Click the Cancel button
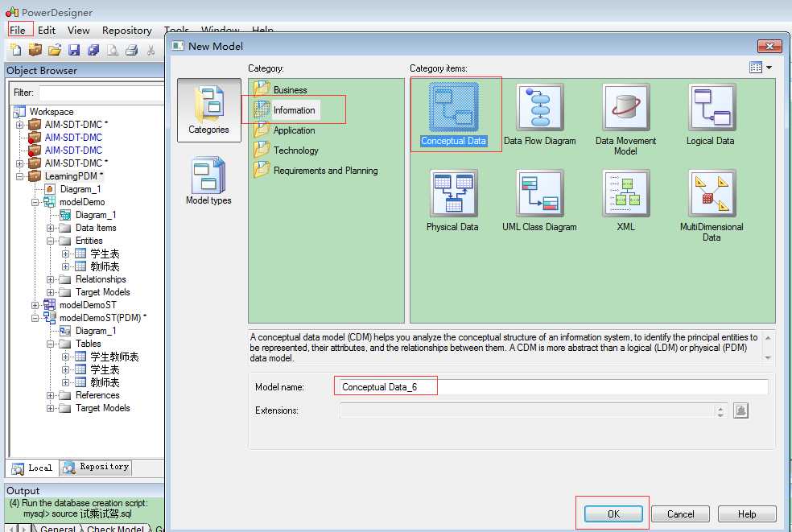The image size is (792, 532). (x=680, y=513)
